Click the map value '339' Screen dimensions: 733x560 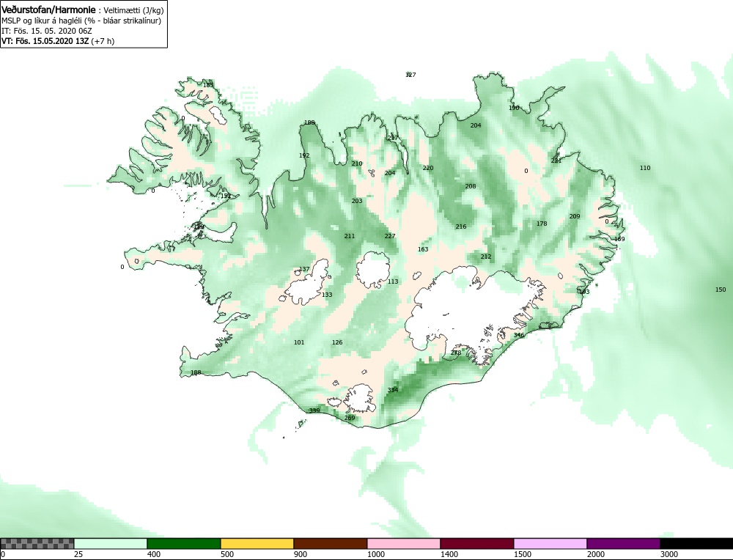point(314,410)
